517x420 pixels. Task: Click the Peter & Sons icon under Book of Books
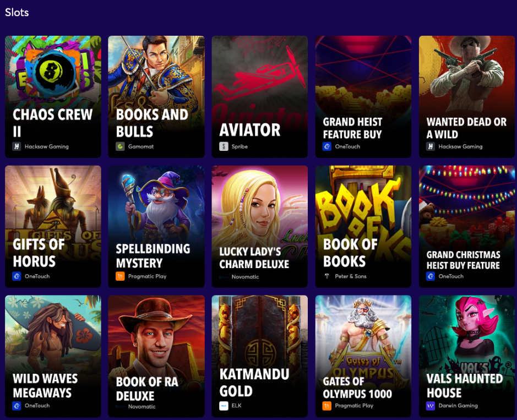pyautogui.click(x=326, y=276)
